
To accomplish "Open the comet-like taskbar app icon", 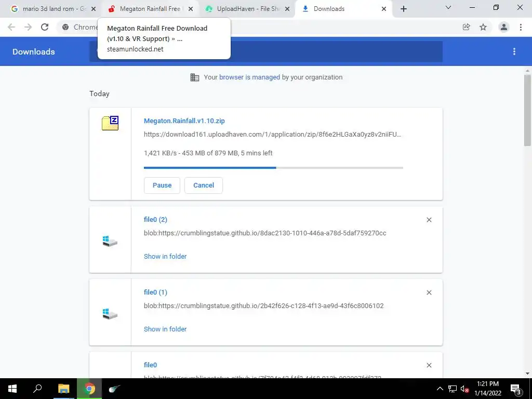I will [114, 389].
